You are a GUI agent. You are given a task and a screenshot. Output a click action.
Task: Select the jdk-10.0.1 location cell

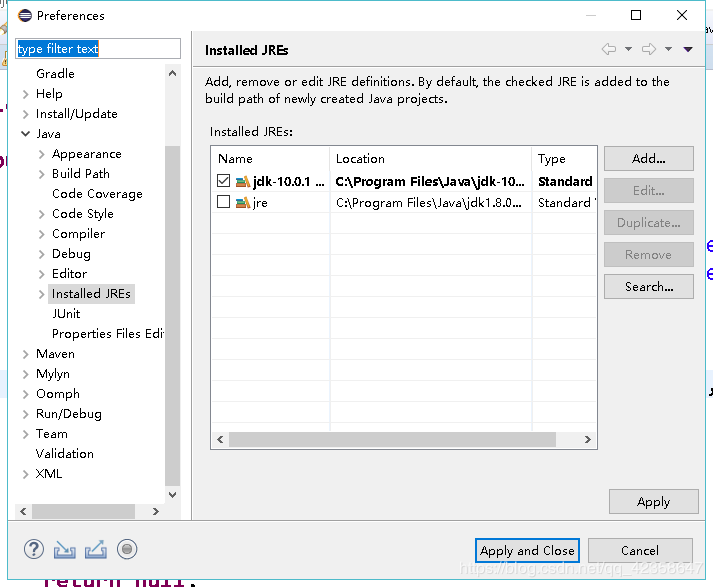pos(430,181)
